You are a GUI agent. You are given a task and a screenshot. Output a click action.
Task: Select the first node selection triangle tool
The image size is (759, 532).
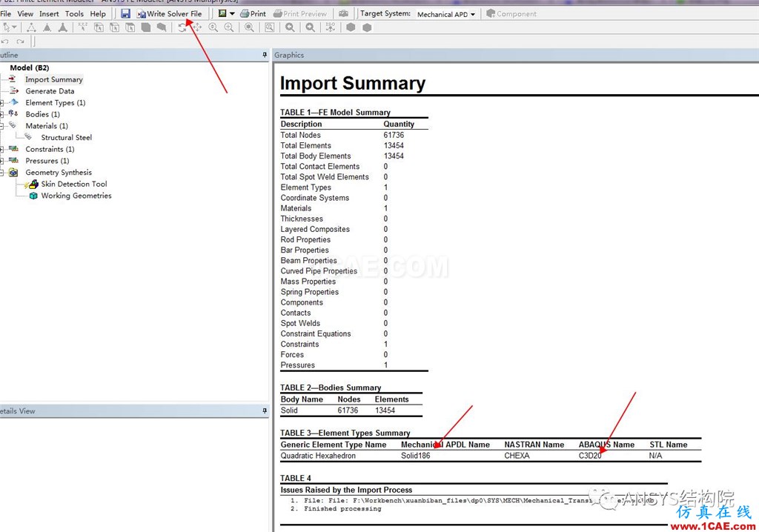tap(31, 27)
